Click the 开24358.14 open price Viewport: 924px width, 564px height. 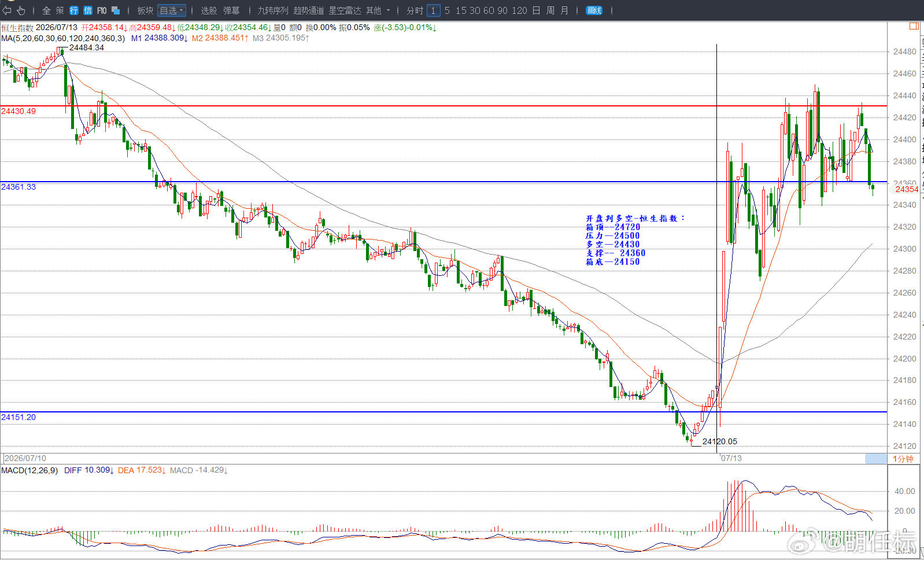pyautogui.click(x=104, y=28)
